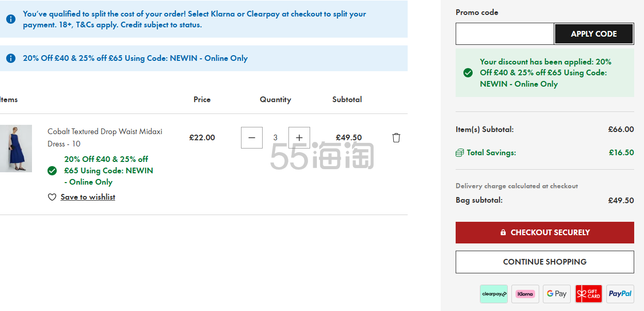Open Cobalt Textured Drop Waist Midaxi Dress title

coord(105,138)
